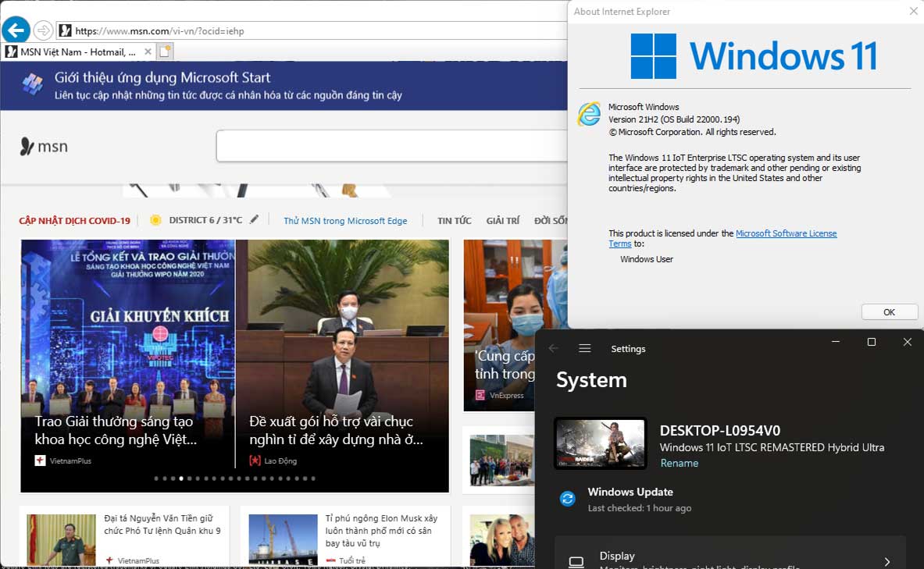
Task: Select the first carousel pagination dot
Action: coord(156,478)
